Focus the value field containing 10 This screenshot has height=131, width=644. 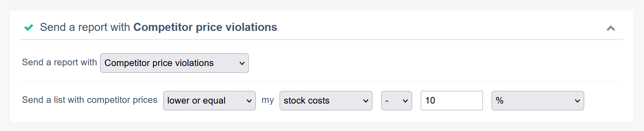(452, 100)
